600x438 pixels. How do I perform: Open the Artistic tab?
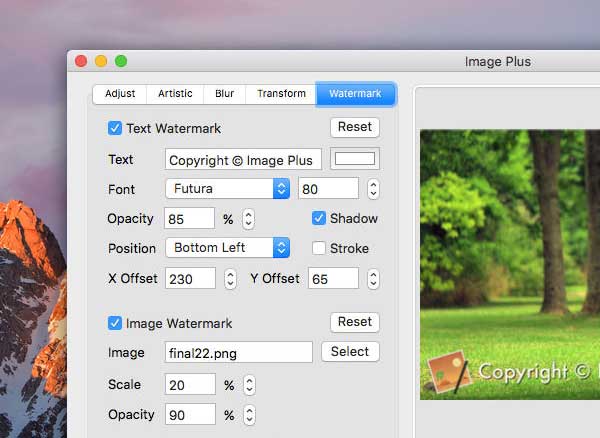[x=175, y=94]
